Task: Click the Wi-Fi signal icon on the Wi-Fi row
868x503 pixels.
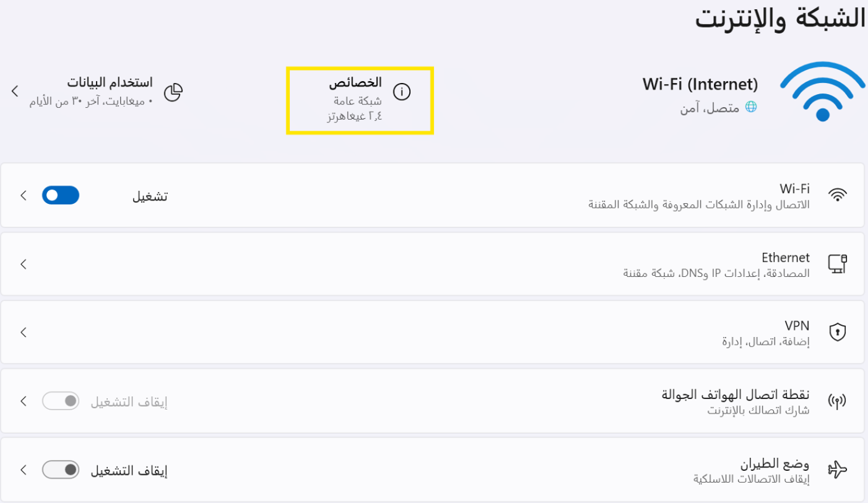Action: (x=839, y=193)
